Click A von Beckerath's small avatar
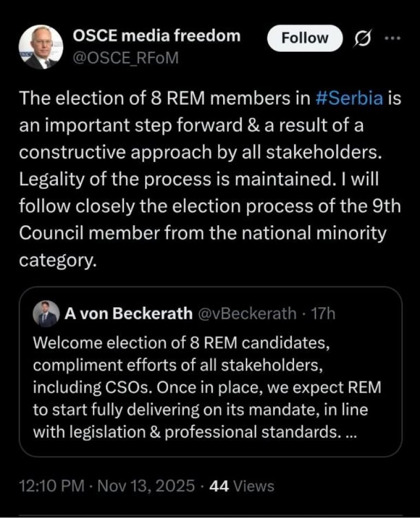 pos(46,313)
